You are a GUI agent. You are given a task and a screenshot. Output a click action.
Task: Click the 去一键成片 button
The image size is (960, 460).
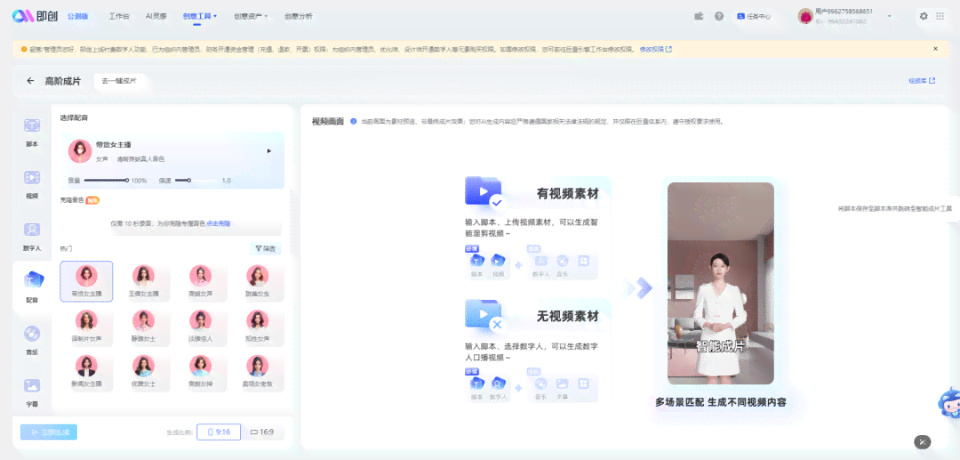pos(119,81)
